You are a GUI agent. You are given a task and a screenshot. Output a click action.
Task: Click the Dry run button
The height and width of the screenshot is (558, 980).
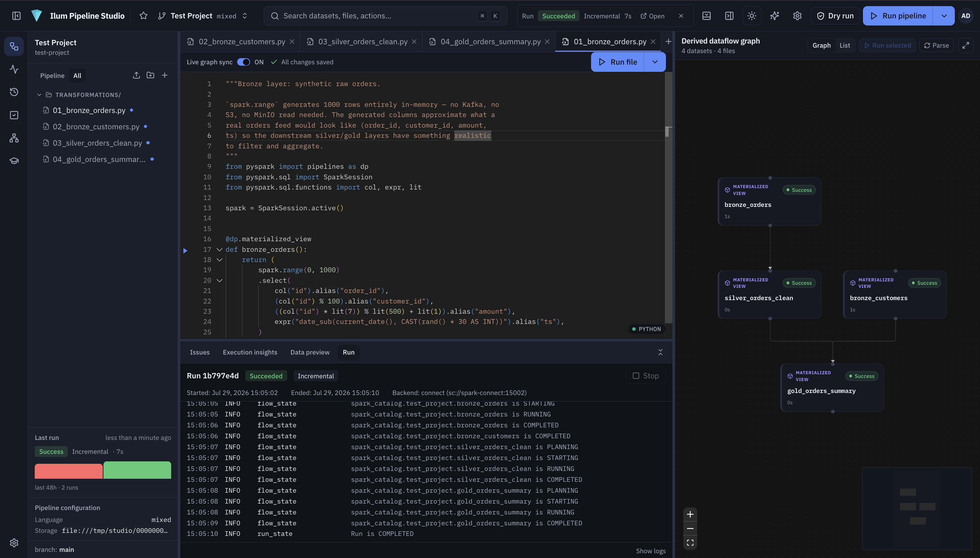pyautogui.click(x=835, y=16)
